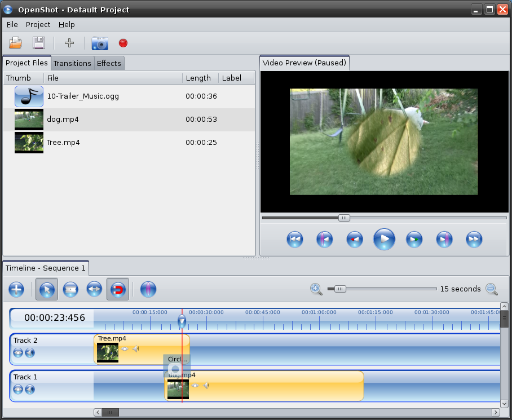Click the timeline zoom slider handle
This screenshot has width=512, height=420.
(339, 289)
